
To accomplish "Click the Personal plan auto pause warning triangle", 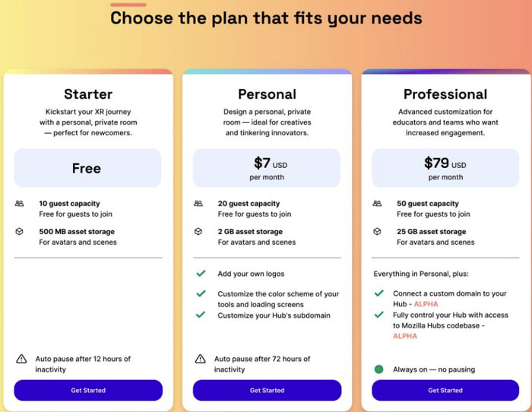I will coord(200,359).
